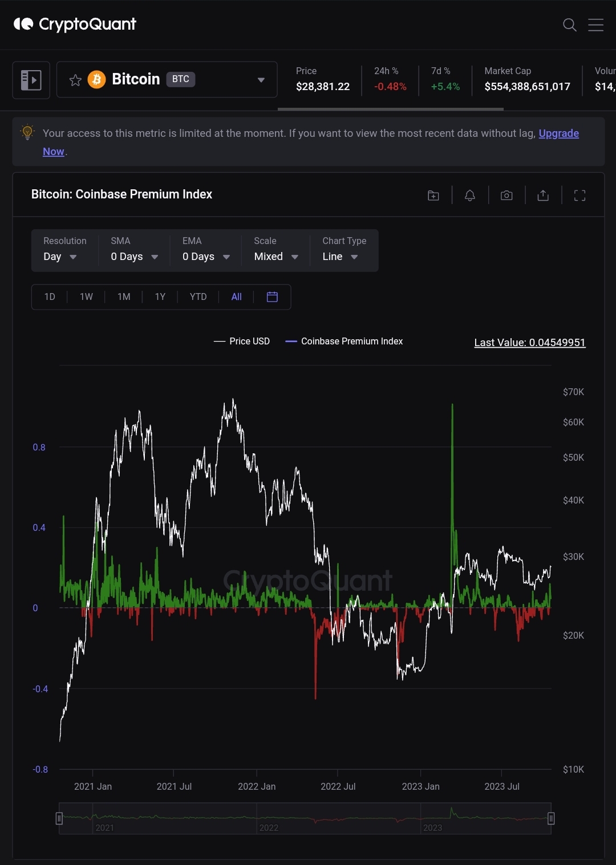Image resolution: width=616 pixels, height=865 pixels.
Task: Click the chart title Coinbase Premium Index
Action: tap(121, 194)
